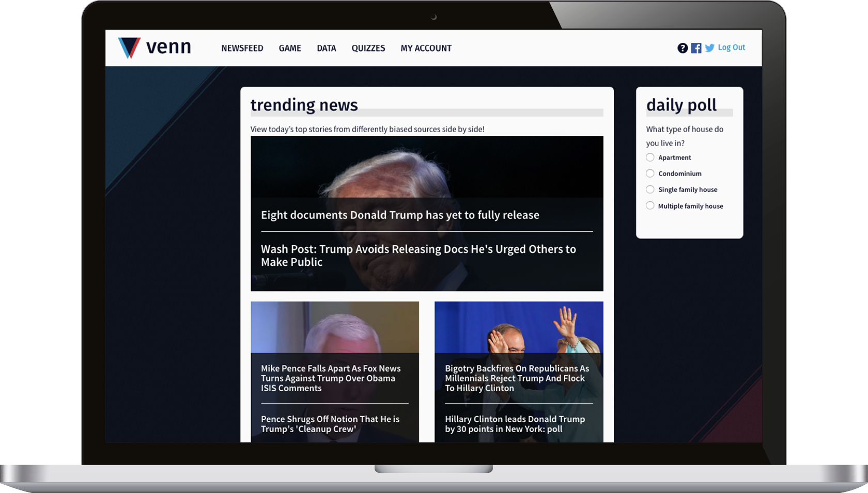Click the 'What type of house' poll question

(685, 136)
